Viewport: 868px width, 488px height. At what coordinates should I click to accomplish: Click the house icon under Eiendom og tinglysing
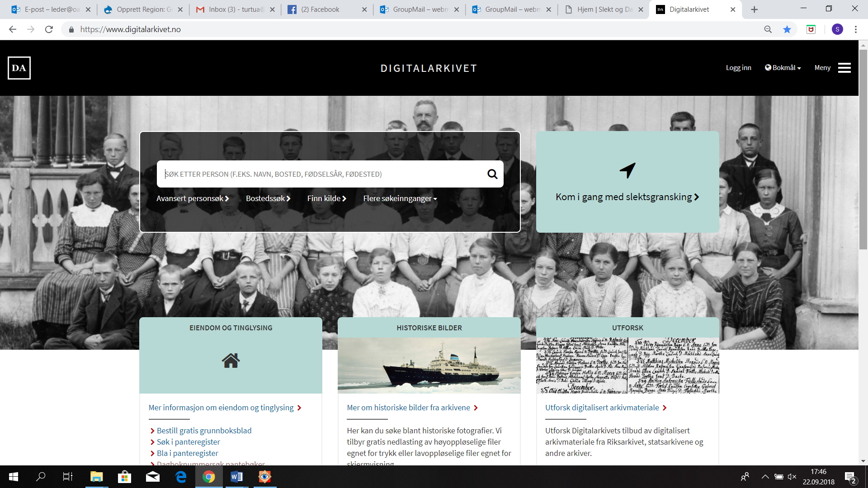coord(231,360)
